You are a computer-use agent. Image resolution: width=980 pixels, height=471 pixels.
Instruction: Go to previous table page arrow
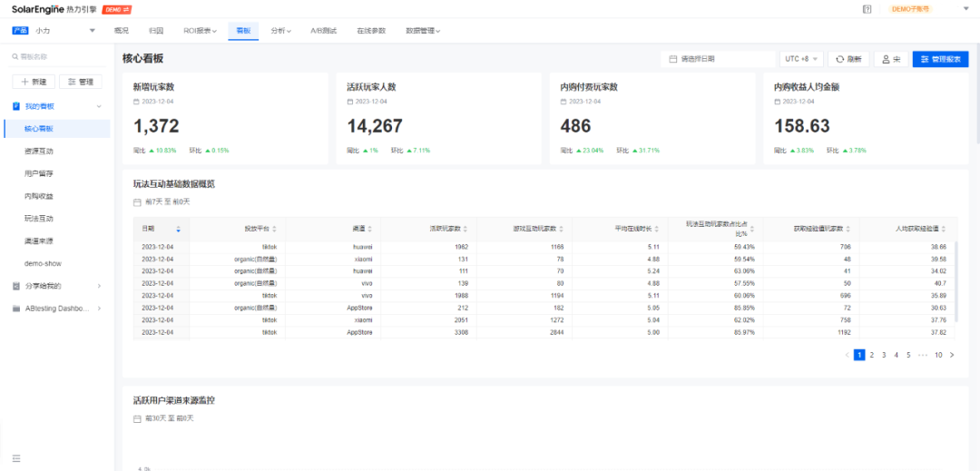click(x=847, y=355)
